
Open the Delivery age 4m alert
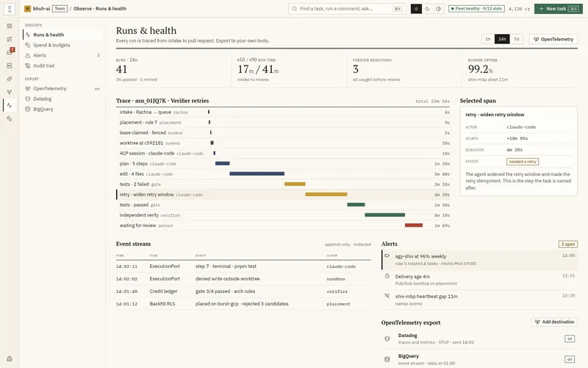click(x=480, y=280)
